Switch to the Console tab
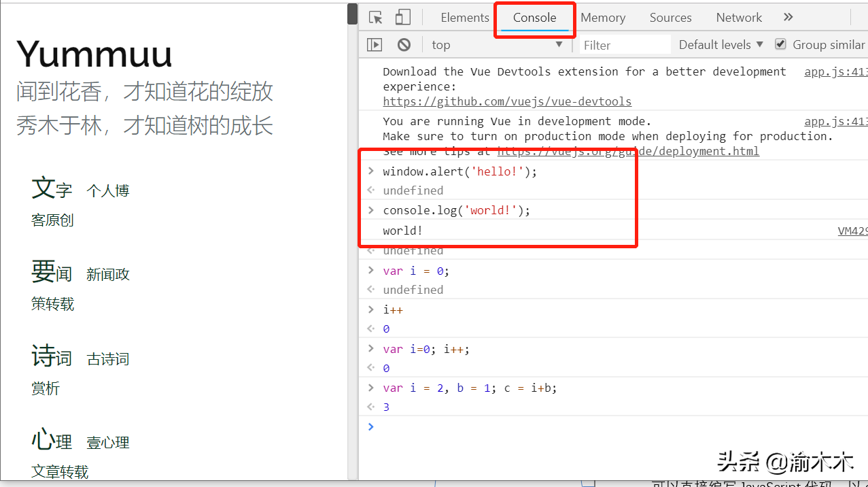Image resolution: width=868 pixels, height=487 pixels. coord(534,18)
